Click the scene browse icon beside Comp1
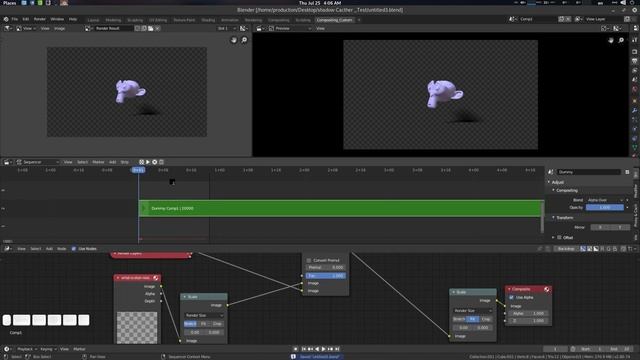 pos(512,19)
